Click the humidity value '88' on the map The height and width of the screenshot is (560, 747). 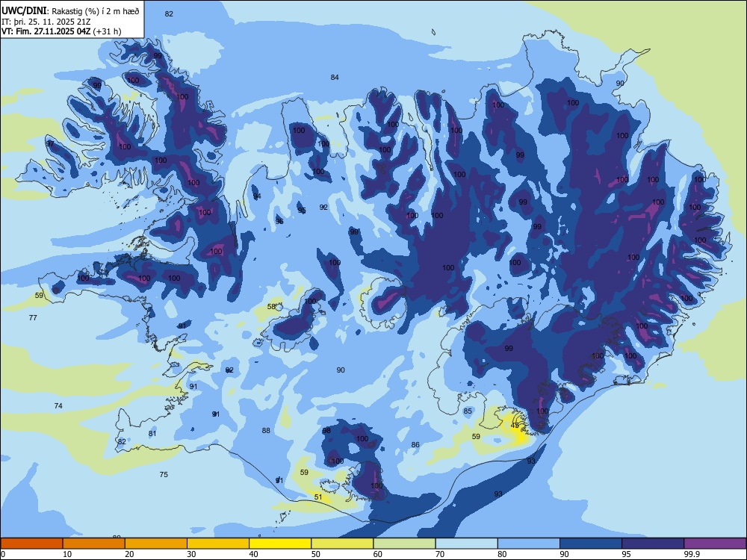tap(266, 431)
